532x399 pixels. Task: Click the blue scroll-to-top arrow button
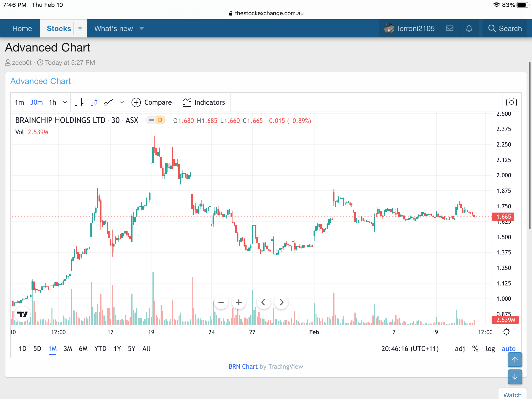pos(515,360)
